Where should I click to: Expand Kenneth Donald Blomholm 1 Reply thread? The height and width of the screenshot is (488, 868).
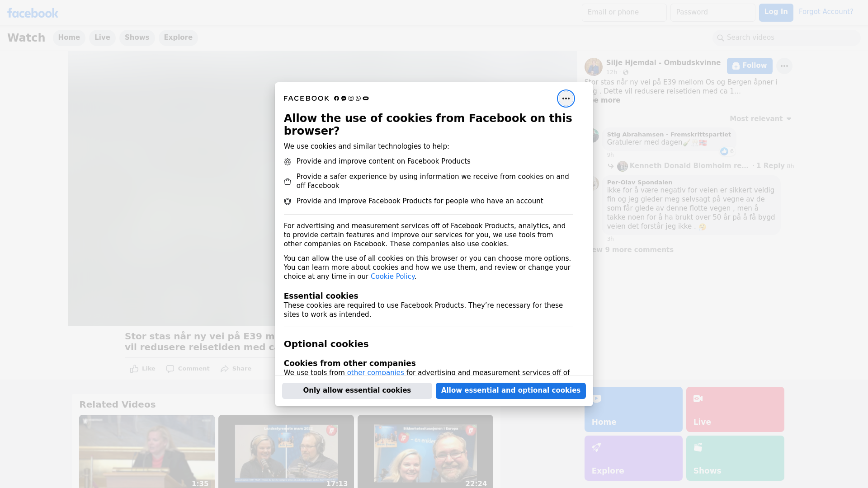(707, 166)
